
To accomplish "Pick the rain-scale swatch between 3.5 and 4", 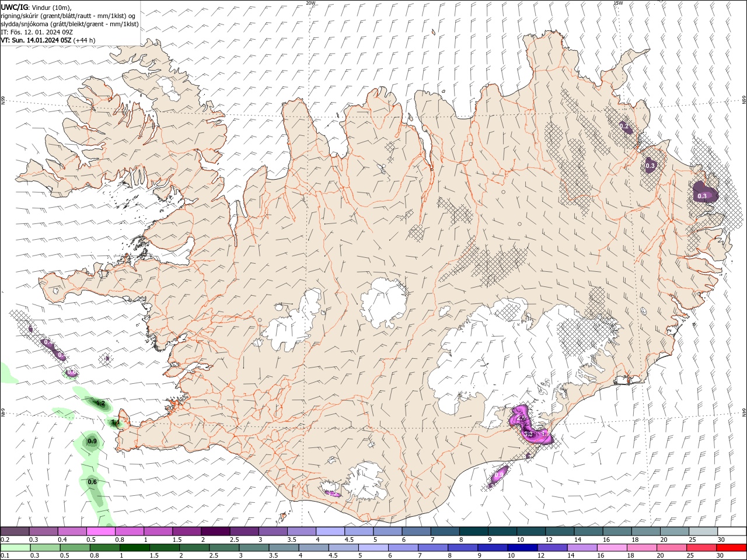I will 284,548.
